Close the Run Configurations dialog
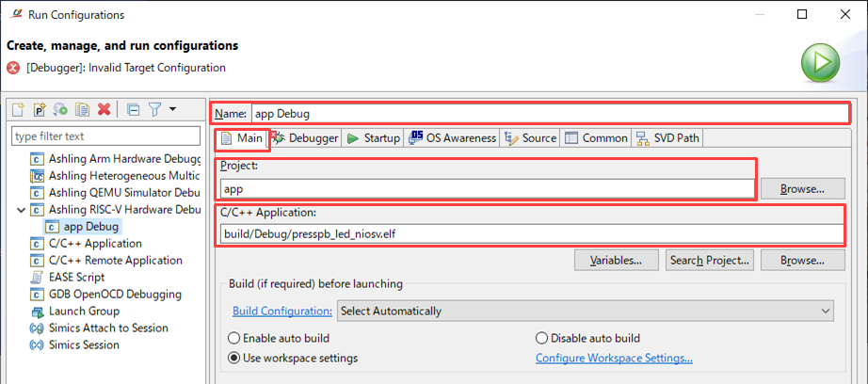 click(844, 14)
